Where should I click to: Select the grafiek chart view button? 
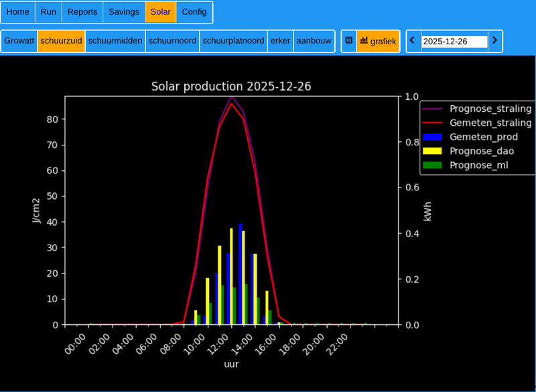tap(378, 41)
